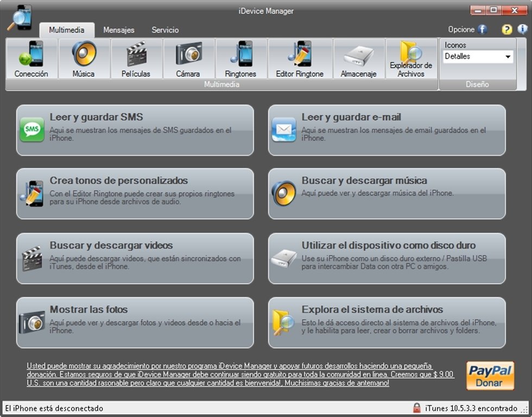Click speaker icon in Buscar y descargar música
Viewport: 532px width, 417px height.
[284, 193]
